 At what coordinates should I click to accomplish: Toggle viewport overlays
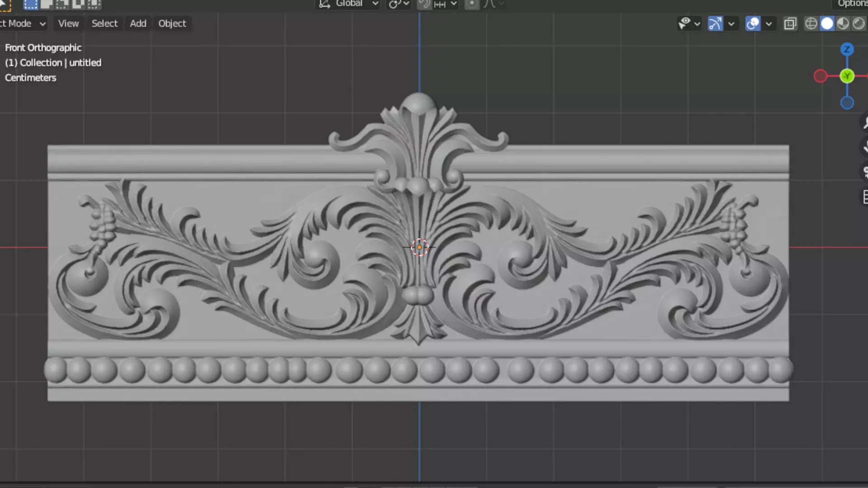coord(753,23)
